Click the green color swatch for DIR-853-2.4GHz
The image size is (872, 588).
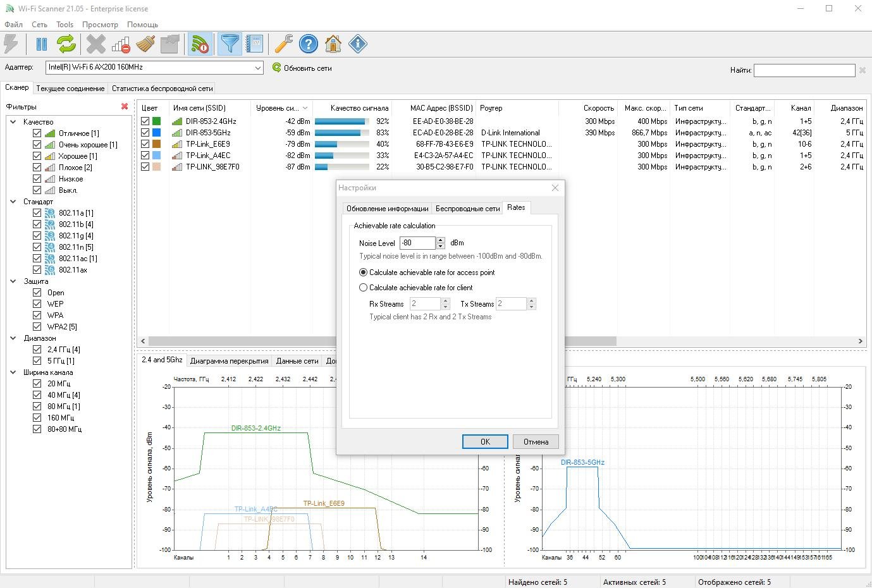157,121
